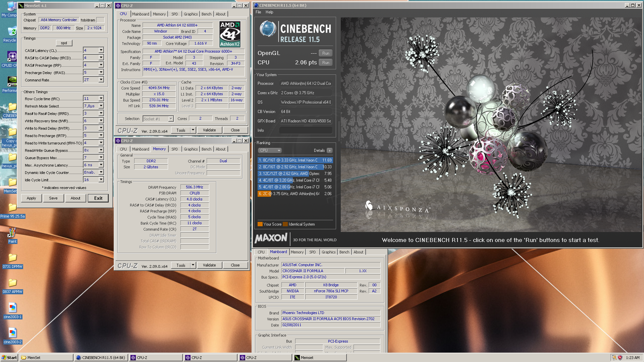Open the CAS# Latency dropdown in MemSet
Viewport: 644px width, 362px height.
[x=101, y=50]
